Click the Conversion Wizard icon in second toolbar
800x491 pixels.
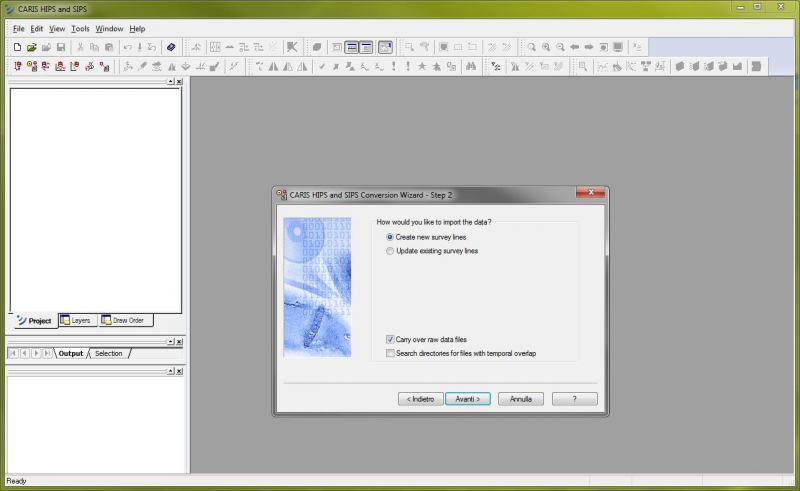click(32, 66)
